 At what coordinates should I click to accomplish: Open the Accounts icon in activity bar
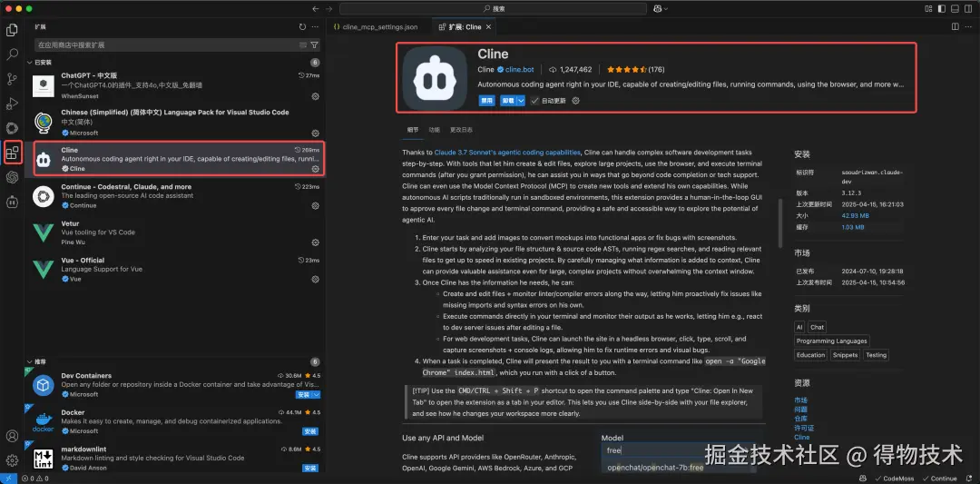pyautogui.click(x=12, y=436)
